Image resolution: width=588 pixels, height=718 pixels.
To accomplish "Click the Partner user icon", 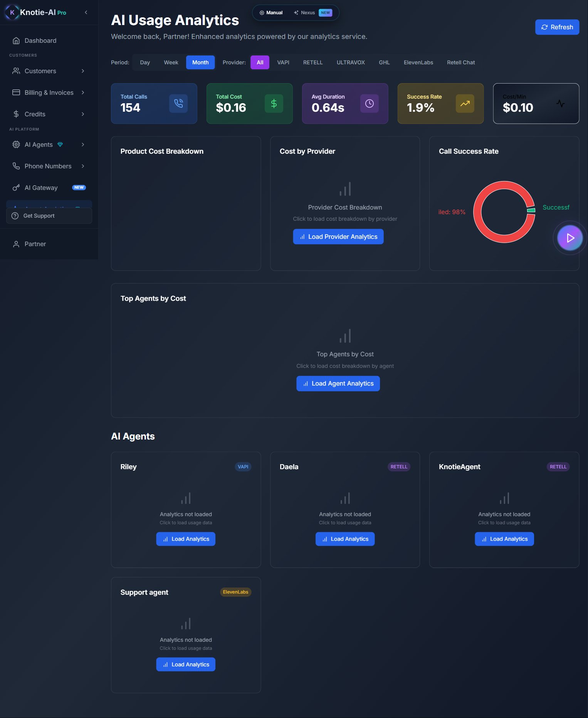I will pyautogui.click(x=16, y=244).
